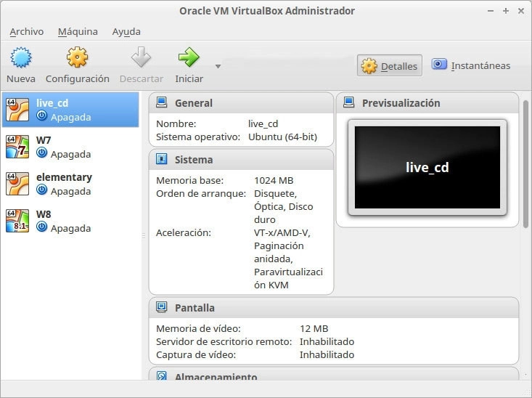
Task: Click the Apagada status under live_cd
Action: (71, 118)
